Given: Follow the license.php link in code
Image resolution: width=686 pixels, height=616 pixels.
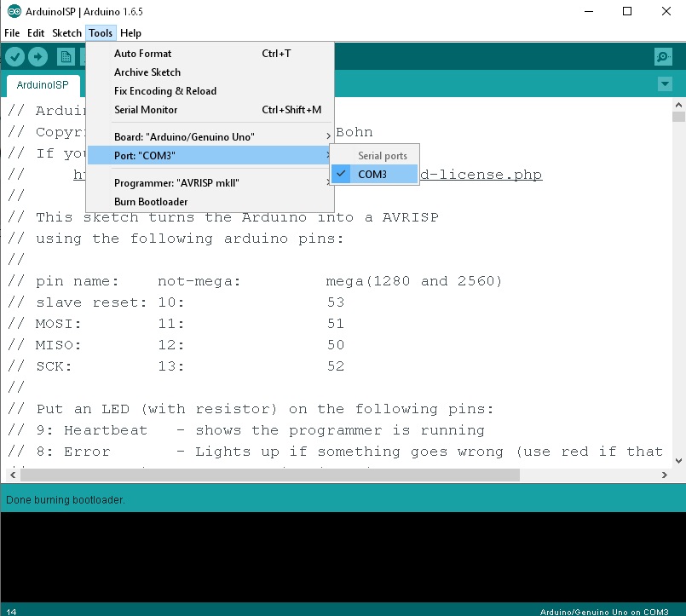Looking at the screenshot, I should pyautogui.click(x=481, y=175).
